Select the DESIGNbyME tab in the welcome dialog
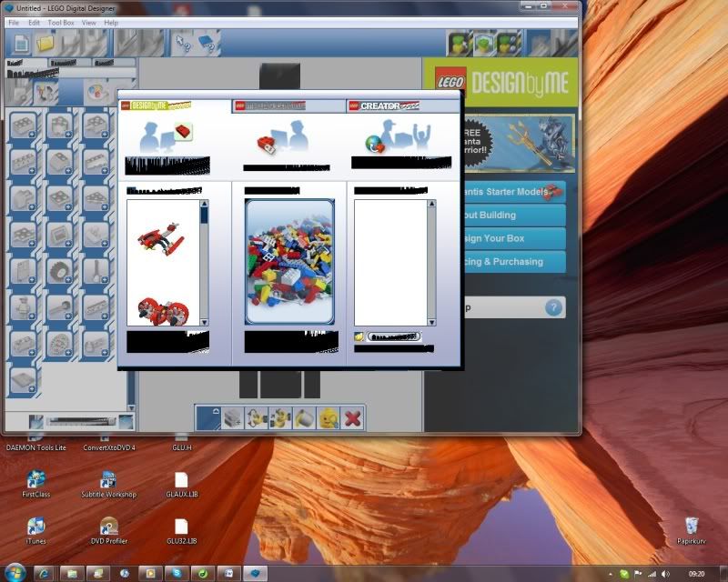Screen dimensions: 728x582 [x=175, y=105]
